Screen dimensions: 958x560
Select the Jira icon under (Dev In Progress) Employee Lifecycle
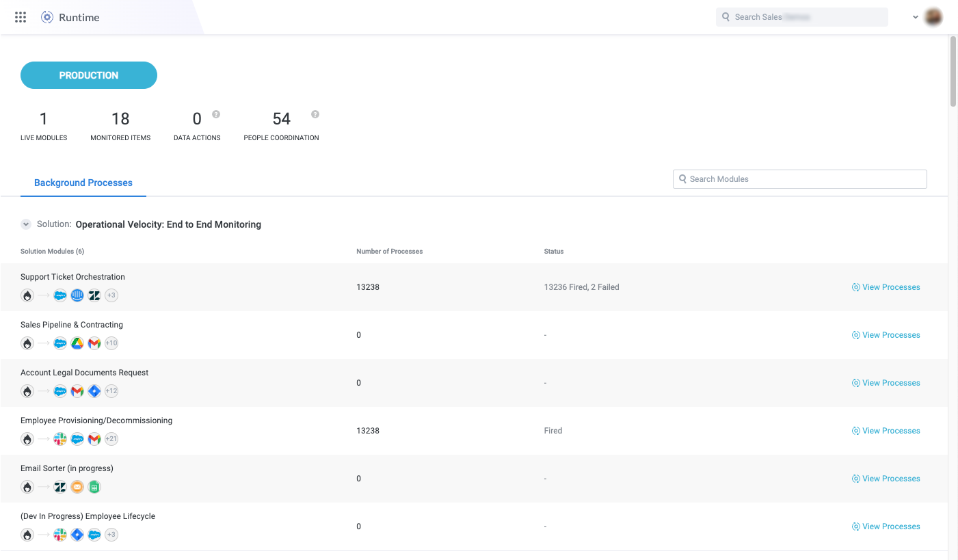77,535
